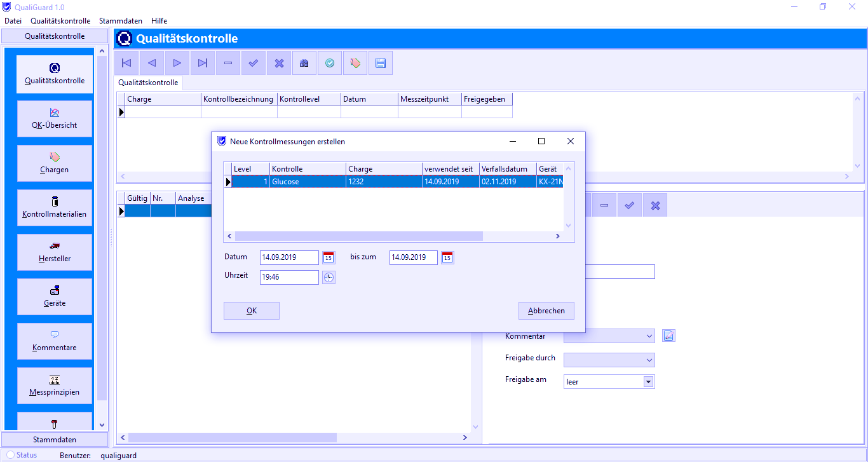
Task: Open the Hilfe menu
Action: point(159,21)
